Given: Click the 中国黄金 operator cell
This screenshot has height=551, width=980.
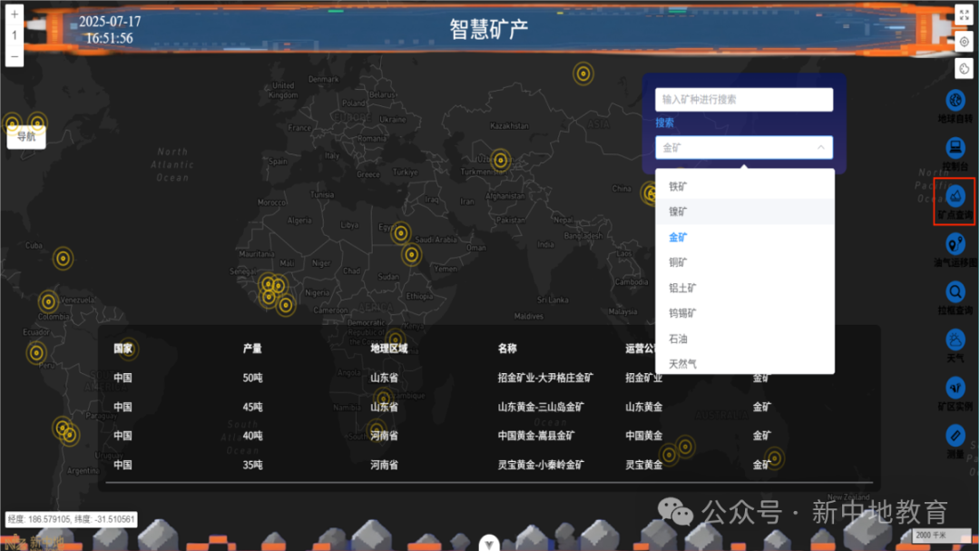Looking at the screenshot, I should (x=643, y=436).
